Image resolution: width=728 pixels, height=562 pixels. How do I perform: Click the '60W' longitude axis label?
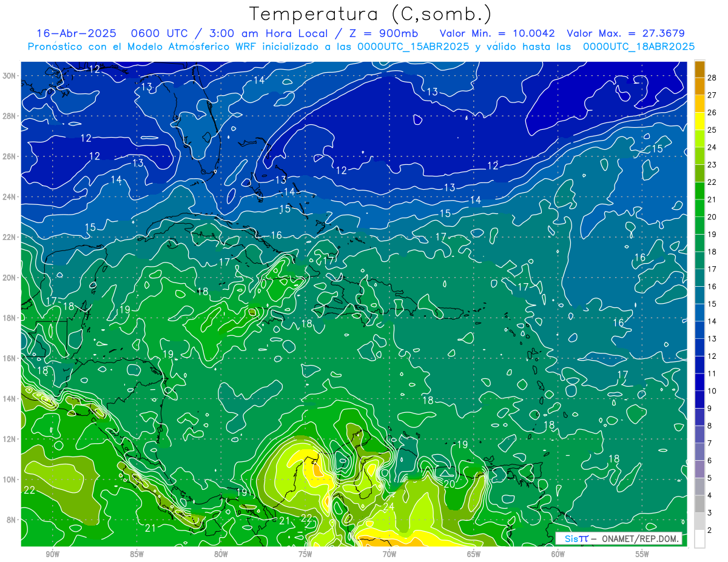[x=558, y=554]
